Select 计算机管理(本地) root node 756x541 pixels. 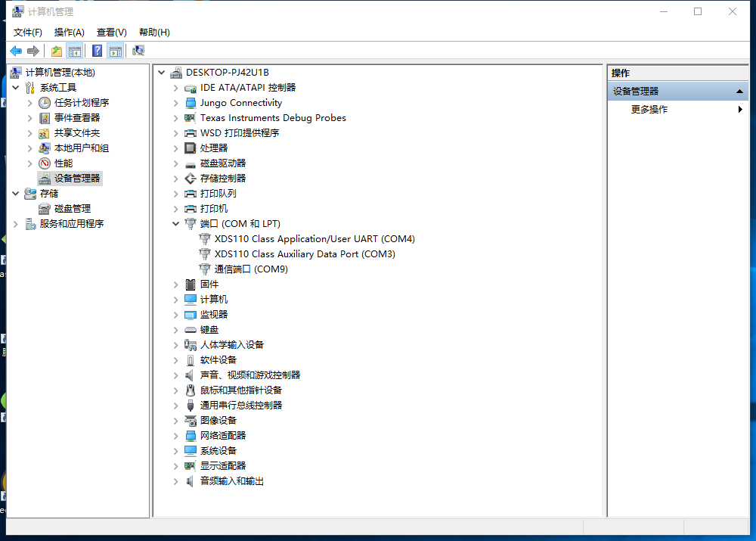pyautogui.click(x=60, y=73)
